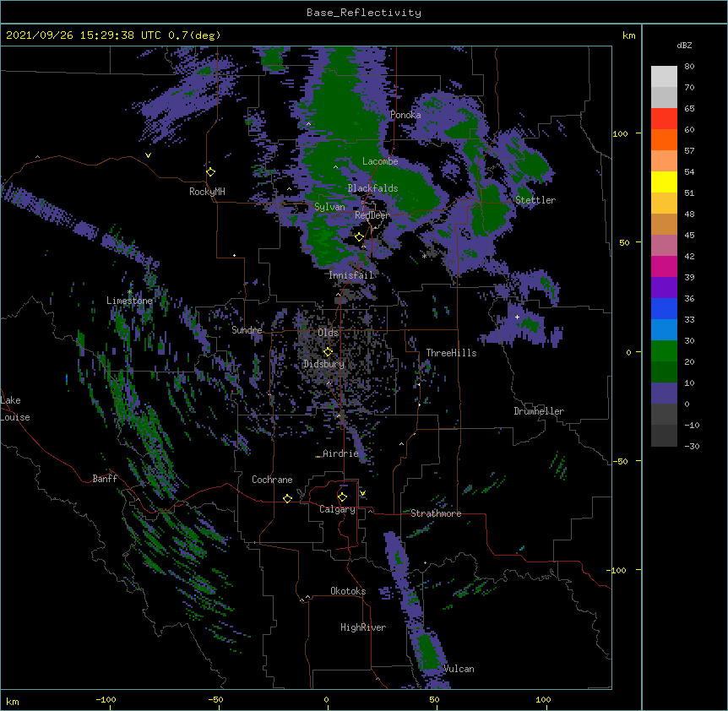Click the Drumheller town label
This screenshot has width=728, height=711.
(x=539, y=411)
